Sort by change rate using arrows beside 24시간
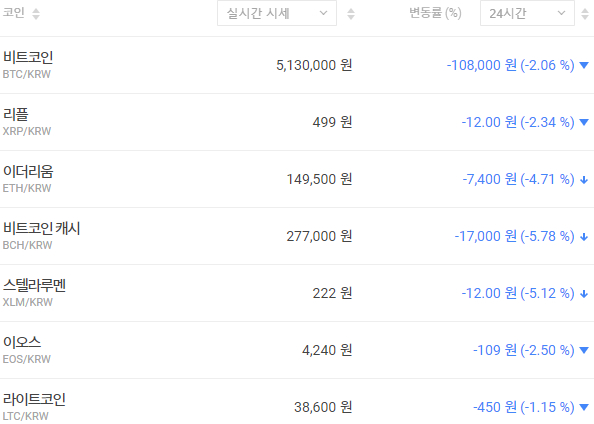Viewport: 594px width, 424px height. coord(585,14)
